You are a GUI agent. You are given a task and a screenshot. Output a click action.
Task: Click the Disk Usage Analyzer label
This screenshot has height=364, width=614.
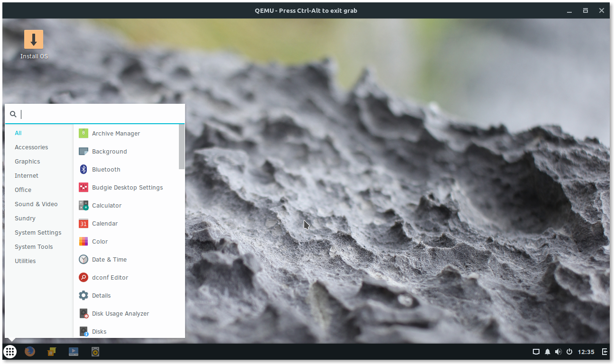point(121,314)
